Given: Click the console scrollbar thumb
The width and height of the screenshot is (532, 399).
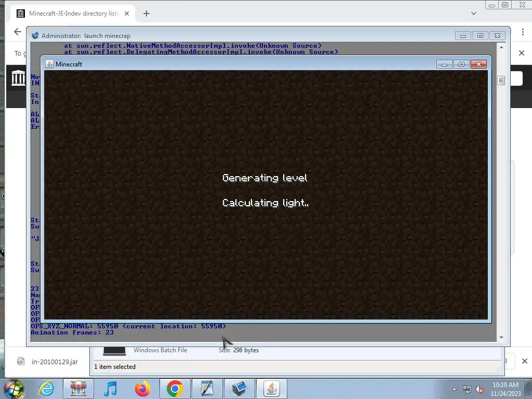Looking at the screenshot, I should (x=501, y=81).
